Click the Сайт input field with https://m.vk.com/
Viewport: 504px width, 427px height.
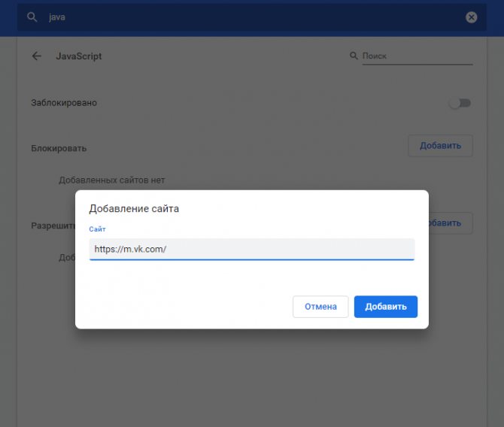252,250
